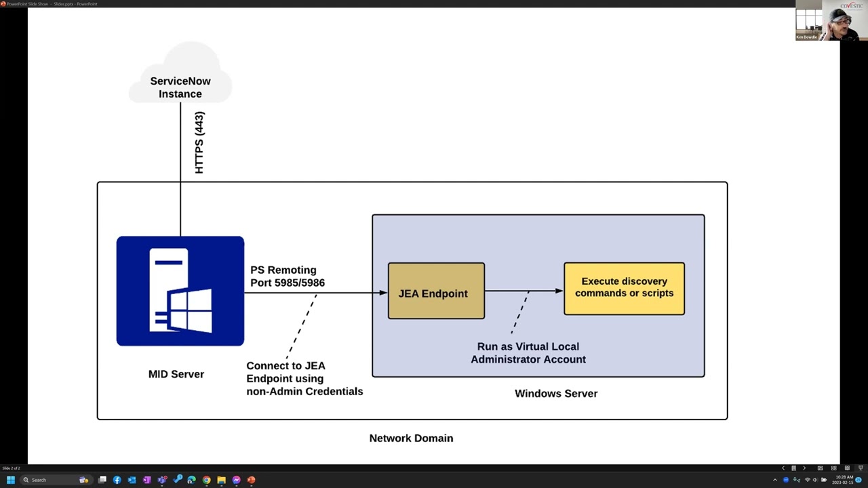Click 'Execute discovery commands or scripts' box
Screen dimensions: 868x488
(x=624, y=289)
